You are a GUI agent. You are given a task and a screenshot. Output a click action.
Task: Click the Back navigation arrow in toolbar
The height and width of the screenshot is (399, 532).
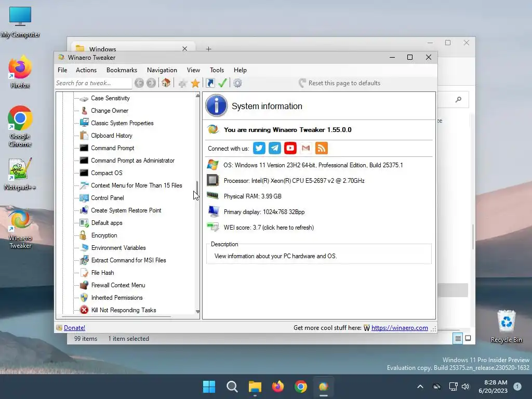[139, 83]
